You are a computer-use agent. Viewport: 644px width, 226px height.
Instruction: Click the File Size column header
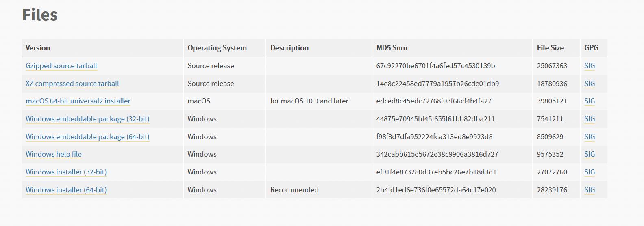pyautogui.click(x=550, y=48)
